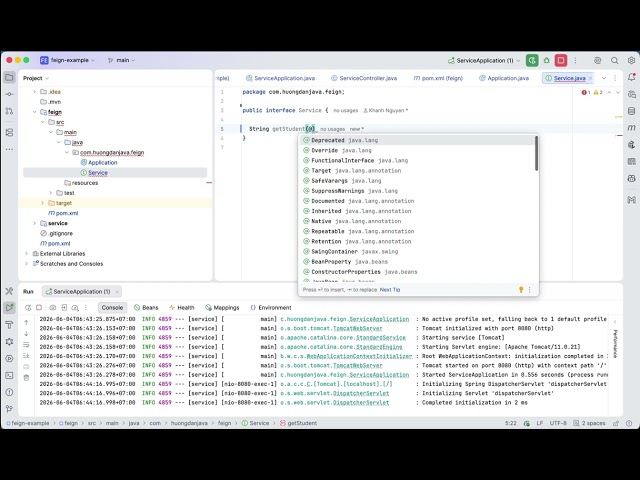
Task: Open Terminal tool window icon
Action: (9, 375)
